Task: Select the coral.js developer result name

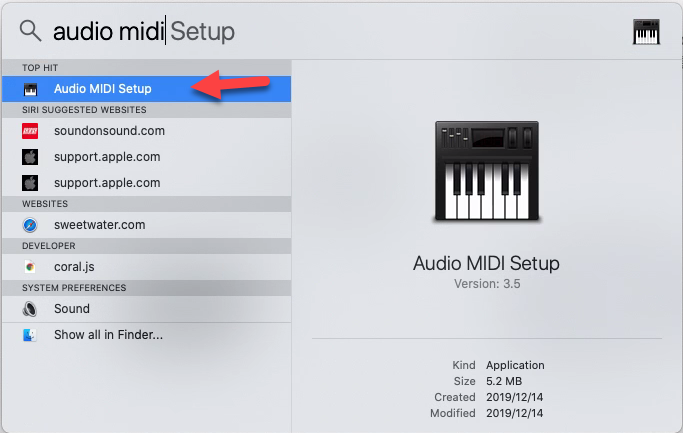Action: [x=75, y=267]
